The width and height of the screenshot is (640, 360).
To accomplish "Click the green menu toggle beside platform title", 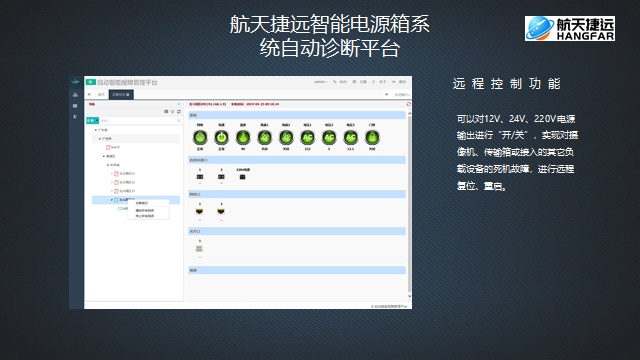I will tap(91, 82).
